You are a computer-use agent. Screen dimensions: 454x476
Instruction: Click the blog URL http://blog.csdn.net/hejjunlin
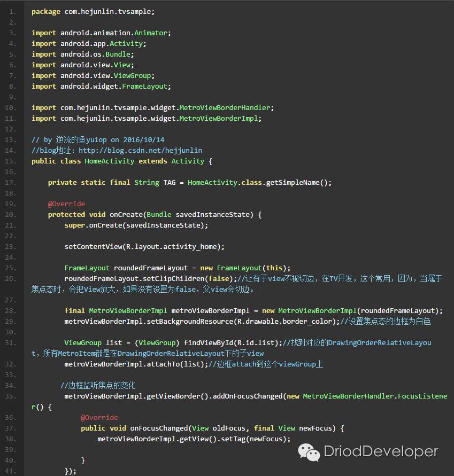pos(140,150)
